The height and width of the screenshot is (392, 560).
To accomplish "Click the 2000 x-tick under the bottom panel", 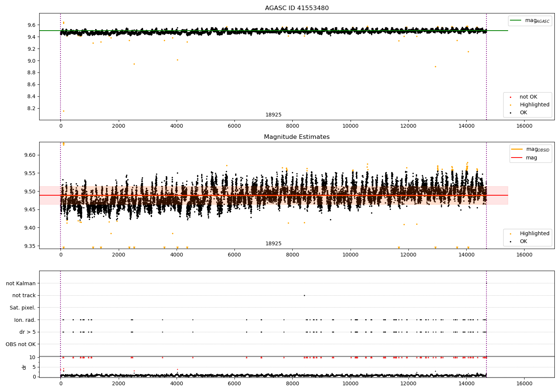I will [x=119, y=384].
